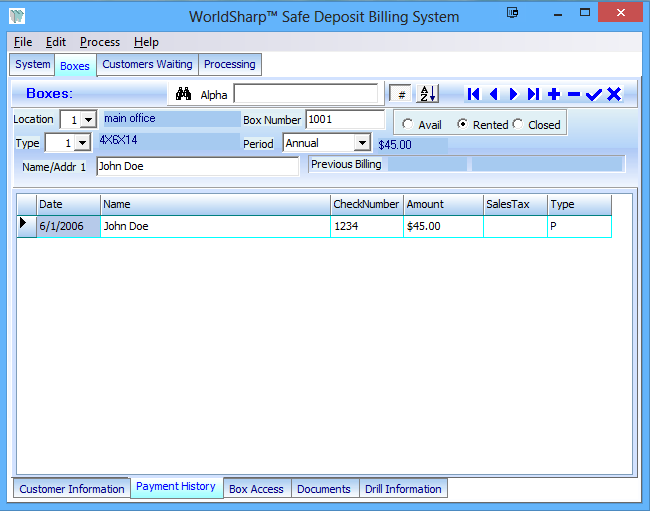Cancel the edit with the X icon
This screenshot has height=511, width=650.
[x=614, y=94]
